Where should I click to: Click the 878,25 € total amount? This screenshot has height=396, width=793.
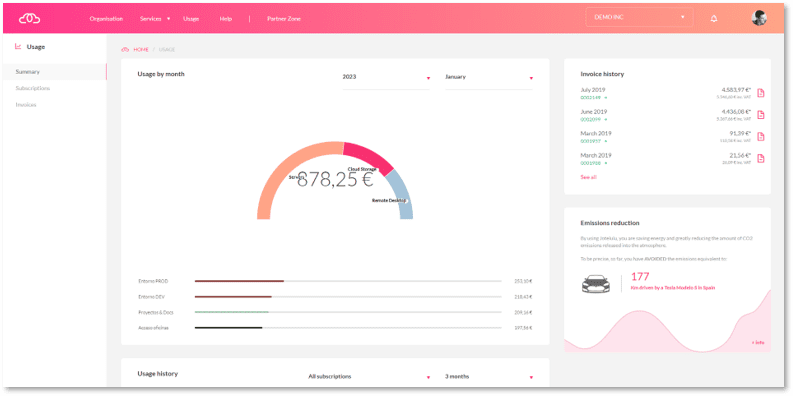click(x=335, y=180)
